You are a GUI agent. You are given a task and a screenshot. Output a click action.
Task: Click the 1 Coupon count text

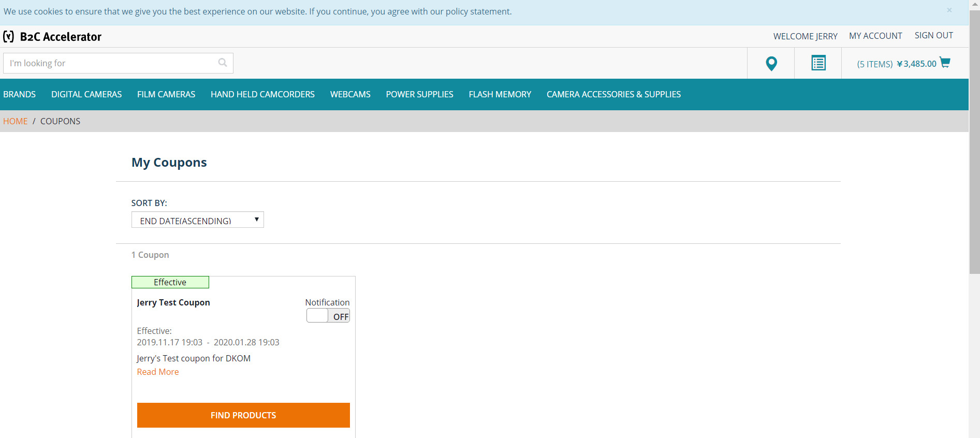(x=150, y=255)
